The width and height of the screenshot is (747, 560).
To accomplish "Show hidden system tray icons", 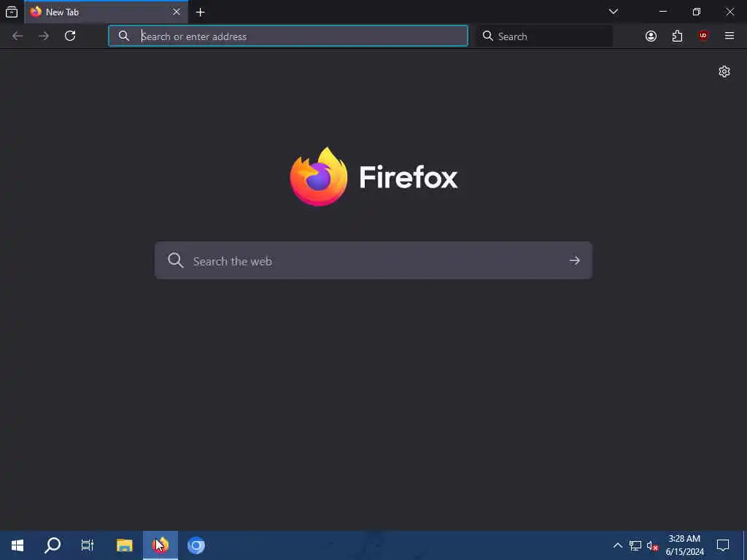I will pos(617,545).
